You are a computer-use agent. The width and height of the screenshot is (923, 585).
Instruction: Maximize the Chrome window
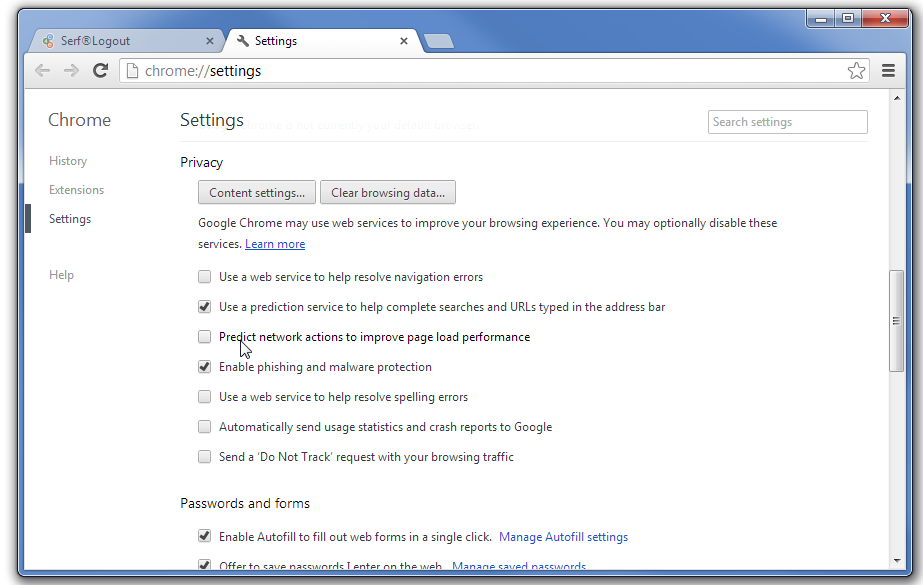click(848, 19)
